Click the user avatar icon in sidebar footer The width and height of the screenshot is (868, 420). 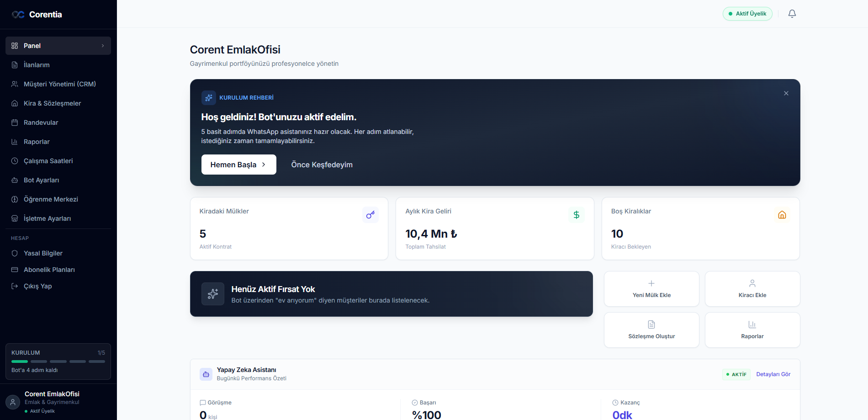pos(13,402)
